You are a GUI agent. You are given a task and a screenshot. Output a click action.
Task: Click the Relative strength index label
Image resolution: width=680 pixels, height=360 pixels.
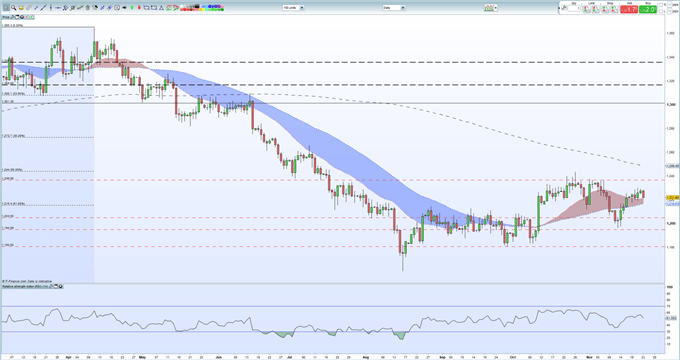(x=25, y=286)
